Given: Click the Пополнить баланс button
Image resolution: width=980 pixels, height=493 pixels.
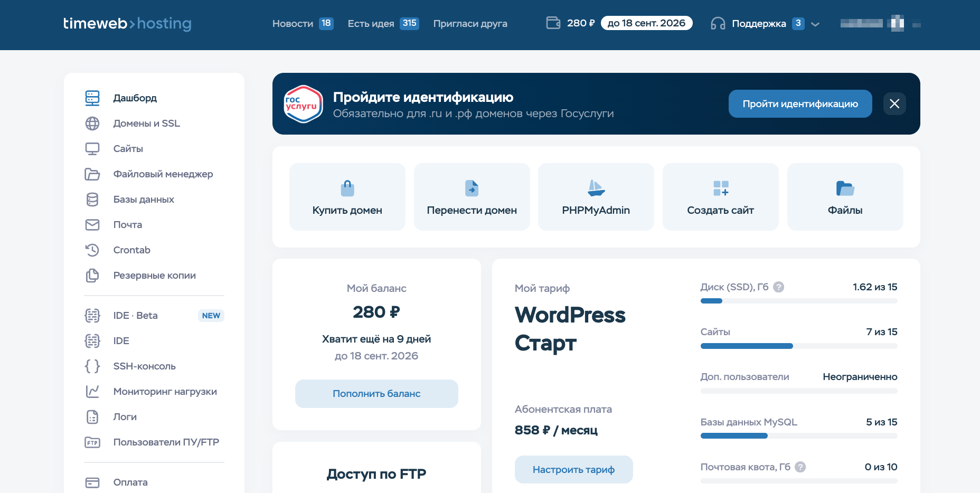Looking at the screenshot, I should click(x=376, y=393).
